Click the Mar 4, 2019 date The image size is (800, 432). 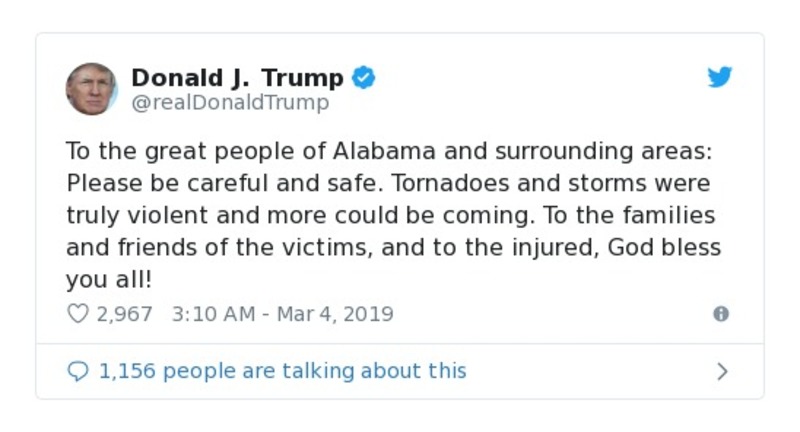pyautogui.click(x=336, y=314)
